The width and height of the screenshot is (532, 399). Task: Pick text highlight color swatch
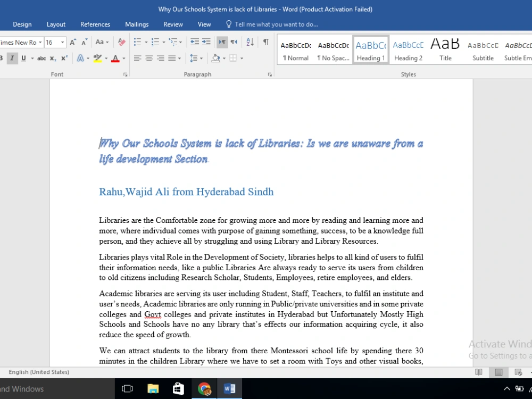pyautogui.click(x=98, y=59)
